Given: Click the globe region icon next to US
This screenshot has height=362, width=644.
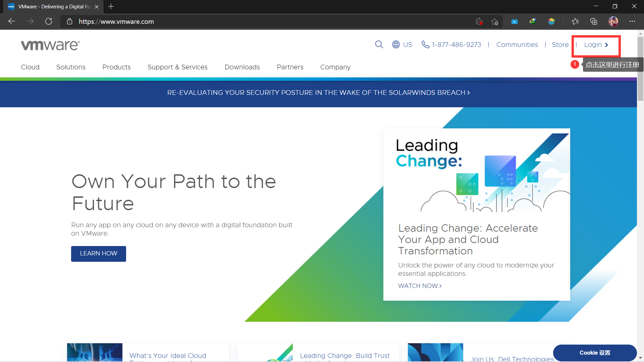Looking at the screenshot, I should (x=396, y=45).
